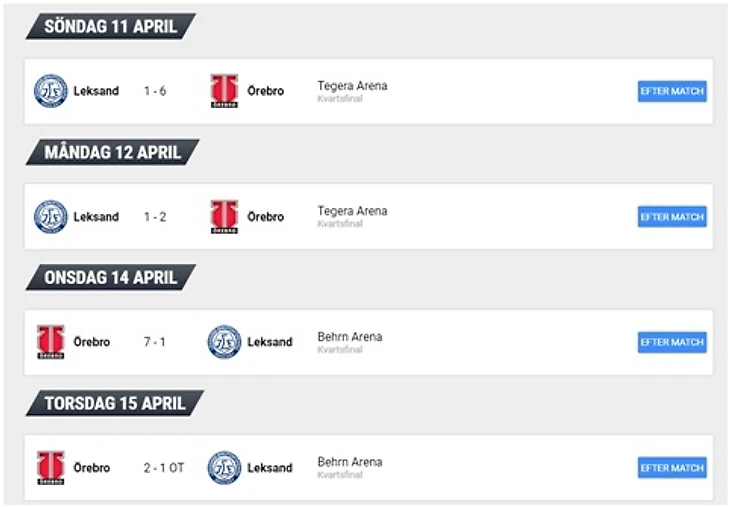Click Leksand logo in the 14 April match
This screenshot has height=507, width=730.
[x=224, y=342]
